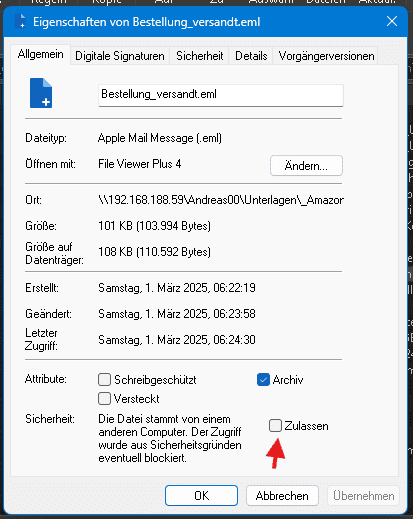The image size is (413, 519).
Task: Switch to the Digitale Signaturen tab
Action: (x=120, y=56)
